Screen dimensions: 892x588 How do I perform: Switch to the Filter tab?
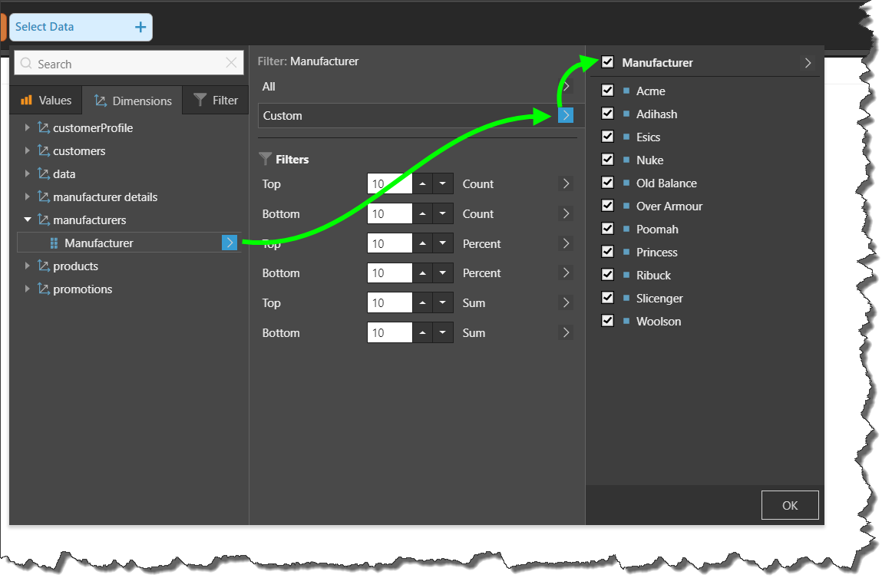[x=216, y=101]
